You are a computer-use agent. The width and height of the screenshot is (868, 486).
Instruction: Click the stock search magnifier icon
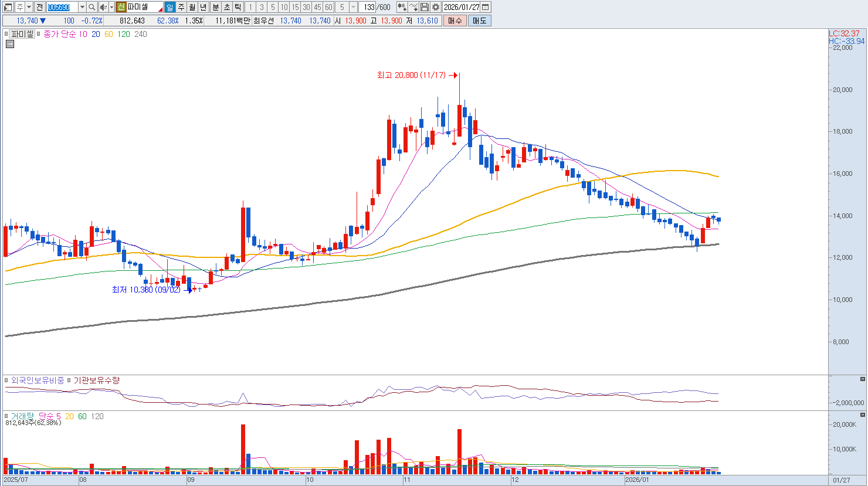coord(92,7)
